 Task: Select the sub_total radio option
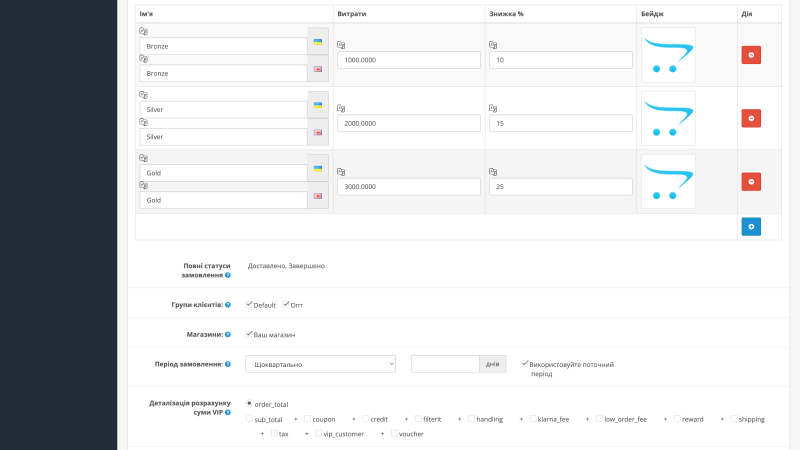click(x=249, y=418)
